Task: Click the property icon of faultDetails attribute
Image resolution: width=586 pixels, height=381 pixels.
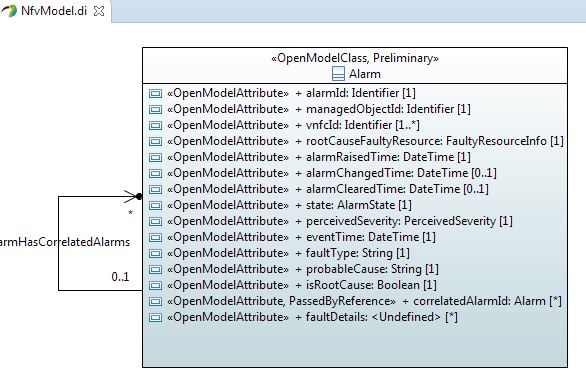Action: 155,317
